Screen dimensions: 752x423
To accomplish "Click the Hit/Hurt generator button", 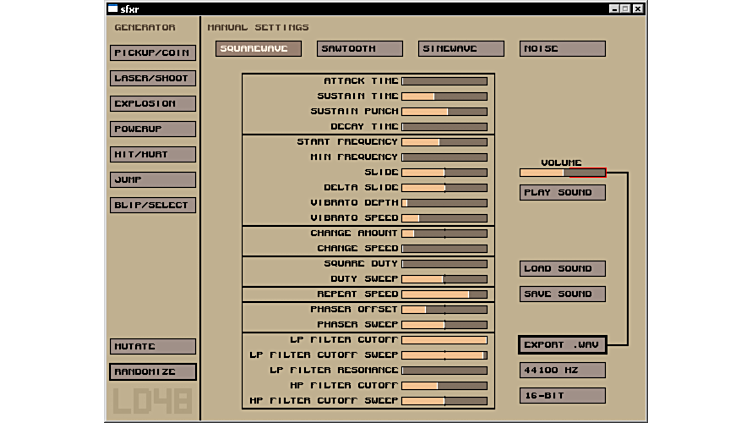I will tap(153, 154).
